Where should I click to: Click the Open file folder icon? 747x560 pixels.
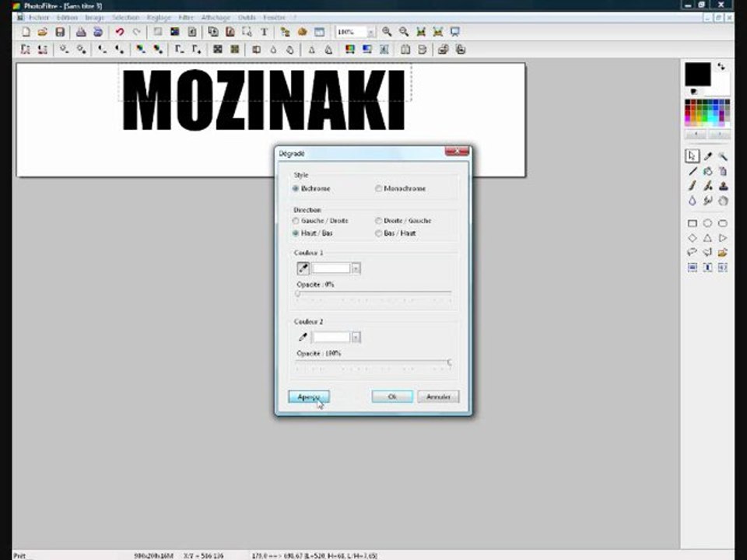[x=43, y=32]
